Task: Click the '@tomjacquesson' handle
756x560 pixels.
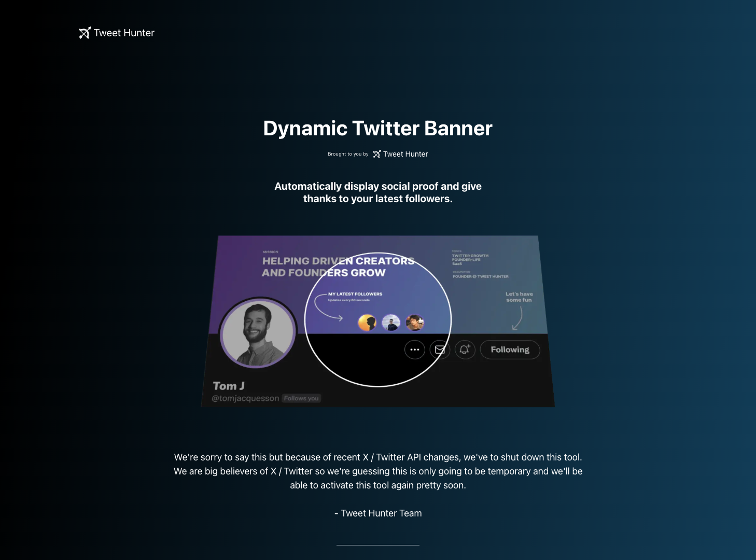Action: coord(244,398)
